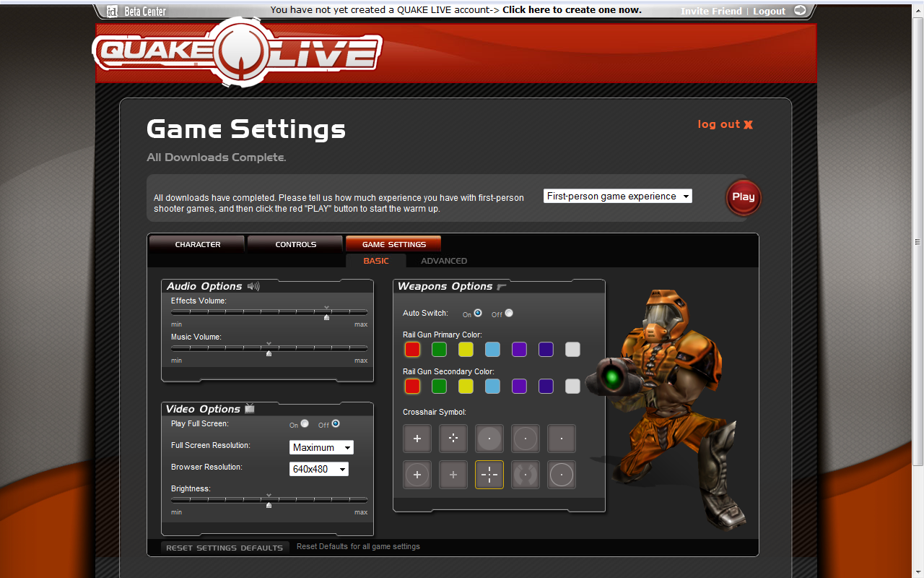Screen dimensions: 924x578
Task: Click 'Reset Defaults for all game settings' text
Action: 358,547
